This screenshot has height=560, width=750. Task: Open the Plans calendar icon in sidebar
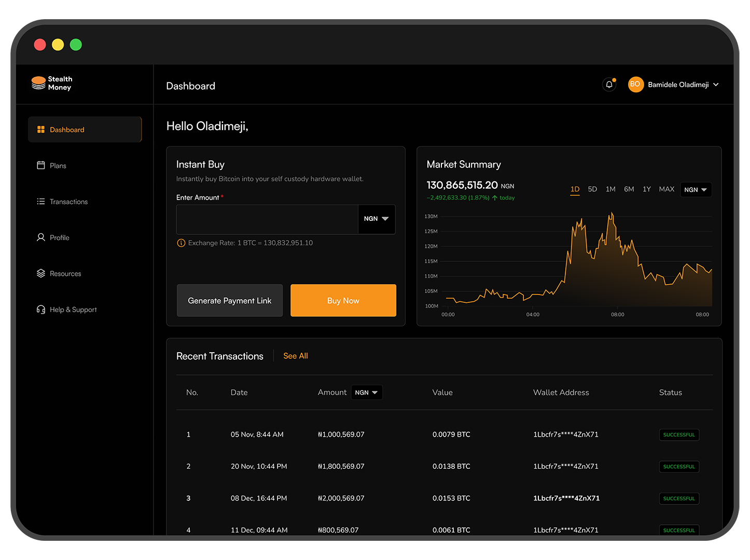[x=41, y=165]
